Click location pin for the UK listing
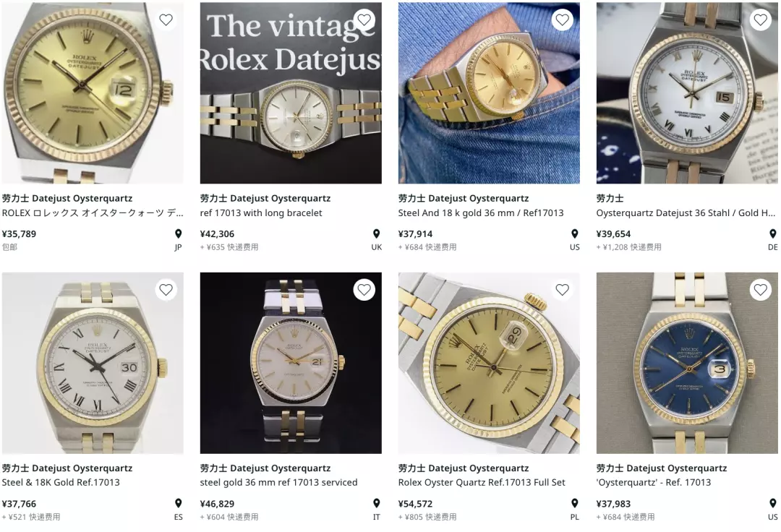Image resolution: width=781 pixels, height=532 pixels. [376, 234]
